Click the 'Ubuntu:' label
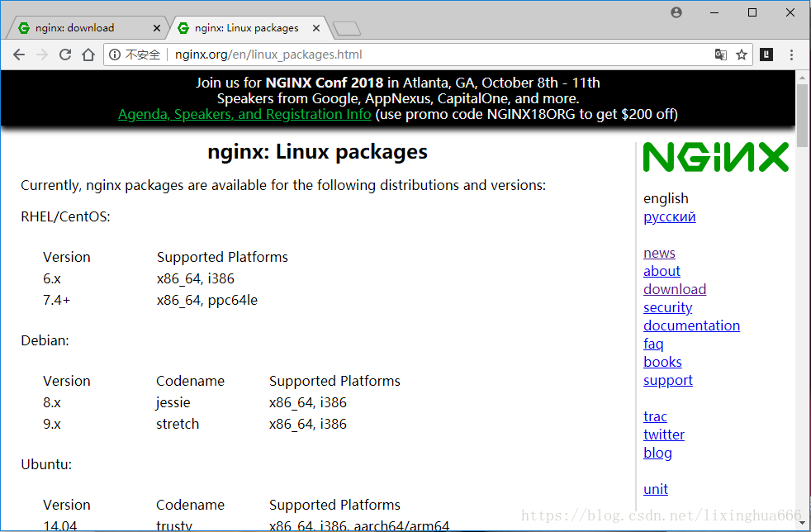Viewport: 811px width, 532px height. [x=46, y=464]
